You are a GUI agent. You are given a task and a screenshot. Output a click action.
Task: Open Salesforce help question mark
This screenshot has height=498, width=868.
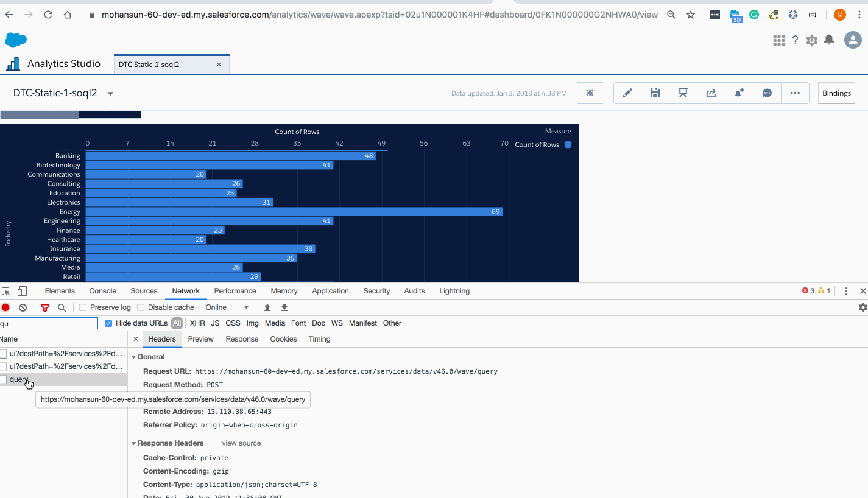coord(795,40)
